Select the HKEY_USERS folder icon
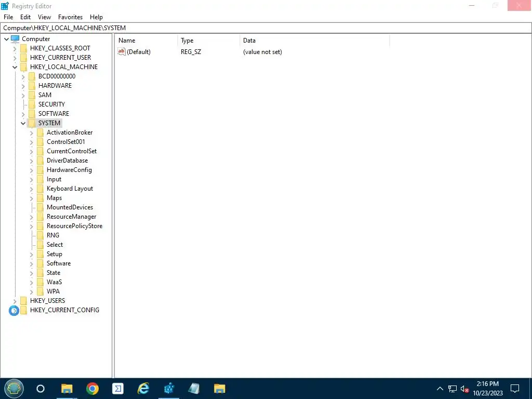Screen dimensions: 532x399 click(23, 301)
